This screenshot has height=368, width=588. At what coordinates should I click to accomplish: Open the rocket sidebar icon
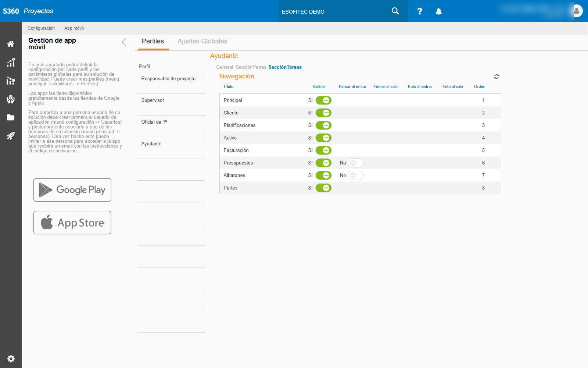(x=11, y=136)
